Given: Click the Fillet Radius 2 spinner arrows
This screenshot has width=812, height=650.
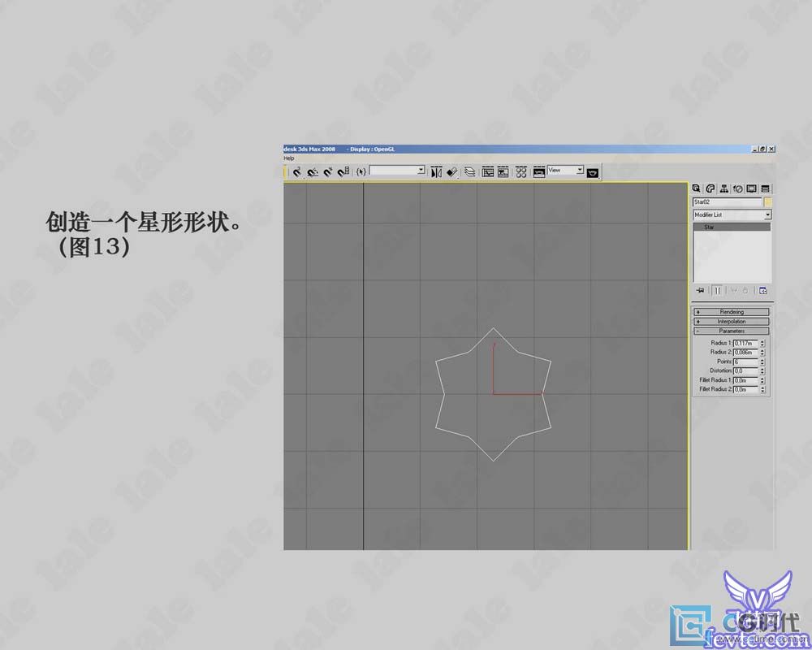Looking at the screenshot, I should [762, 389].
